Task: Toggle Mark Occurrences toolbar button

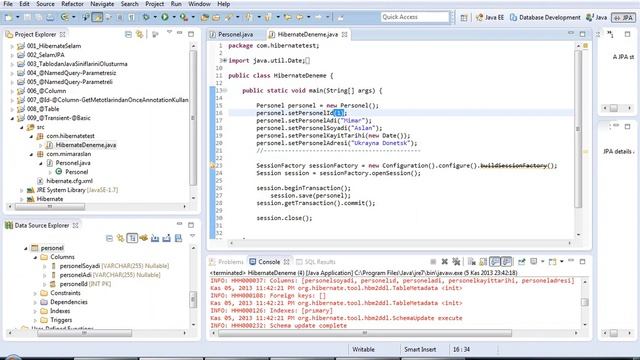Action: click(97, 17)
